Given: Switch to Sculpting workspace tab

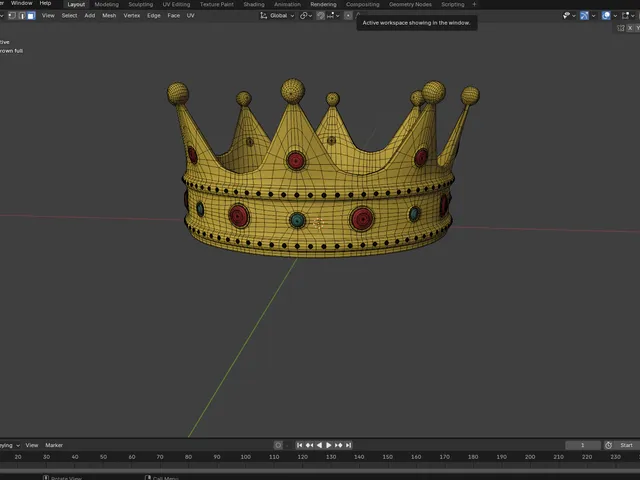Looking at the screenshot, I should pos(140,4).
